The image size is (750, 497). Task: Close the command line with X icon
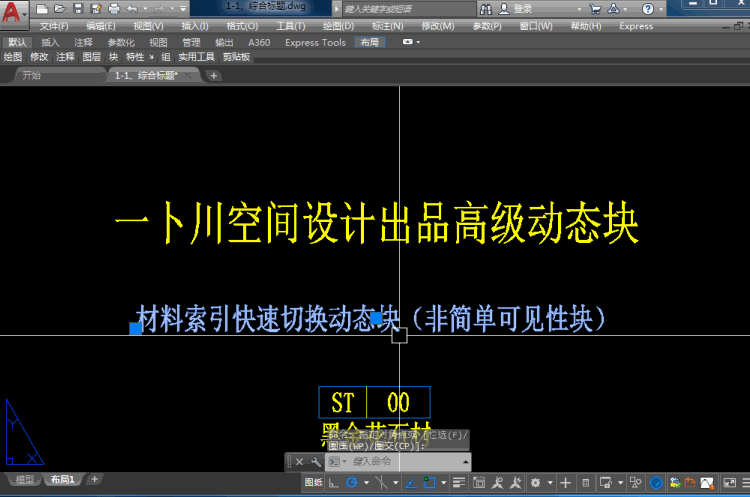tap(299, 462)
